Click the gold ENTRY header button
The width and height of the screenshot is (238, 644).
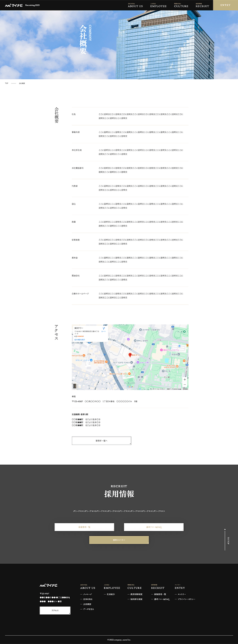(x=225, y=5)
